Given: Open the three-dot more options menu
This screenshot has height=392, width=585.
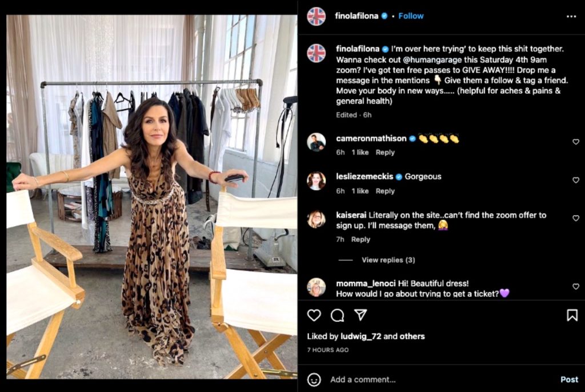Looking at the screenshot, I should tap(571, 16).
